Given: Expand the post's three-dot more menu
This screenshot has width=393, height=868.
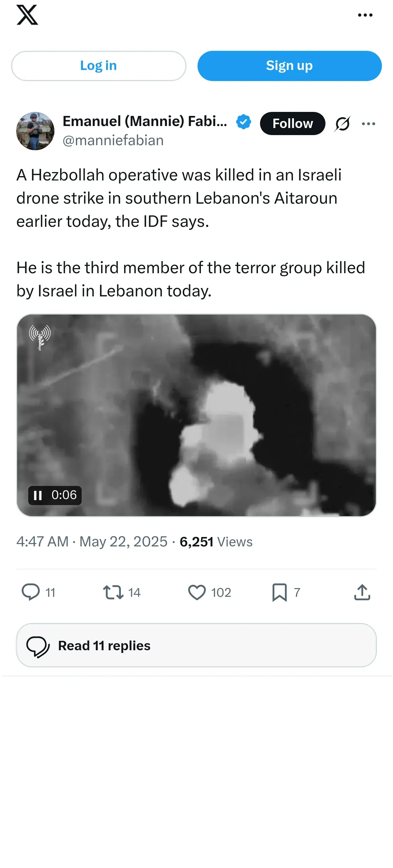Looking at the screenshot, I should click(368, 124).
